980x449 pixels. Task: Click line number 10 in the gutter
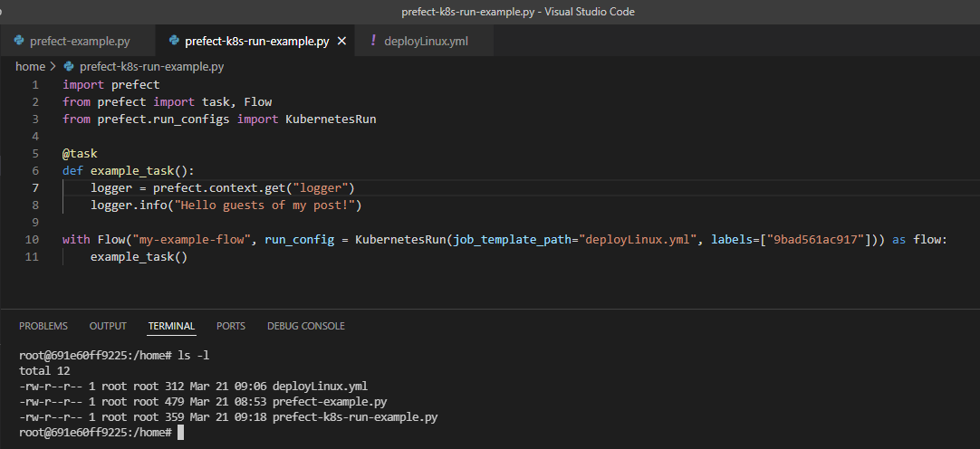pos(32,239)
